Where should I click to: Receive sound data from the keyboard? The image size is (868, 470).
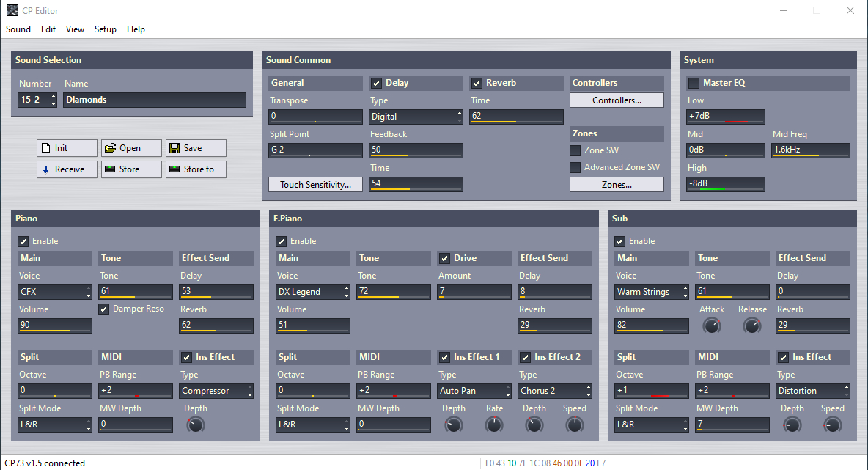coord(67,169)
